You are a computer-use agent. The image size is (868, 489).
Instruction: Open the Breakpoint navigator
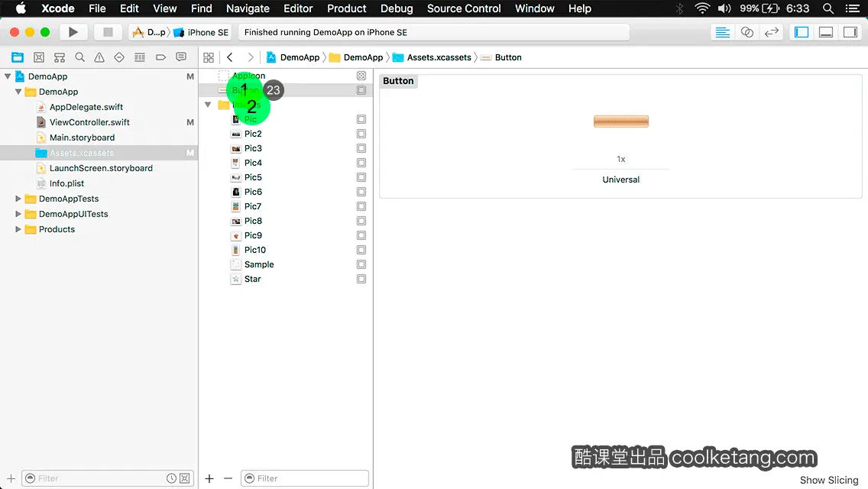(160, 57)
